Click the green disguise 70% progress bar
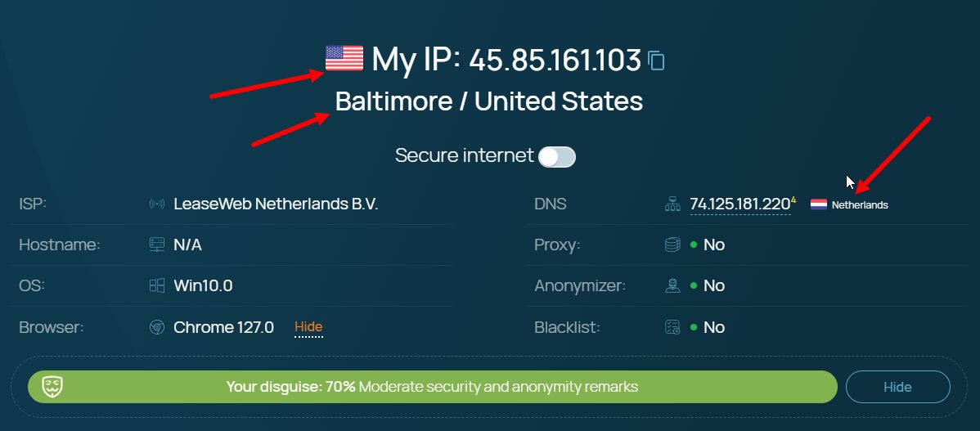The image size is (980, 431). pyautogui.click(x=432, y=387)
